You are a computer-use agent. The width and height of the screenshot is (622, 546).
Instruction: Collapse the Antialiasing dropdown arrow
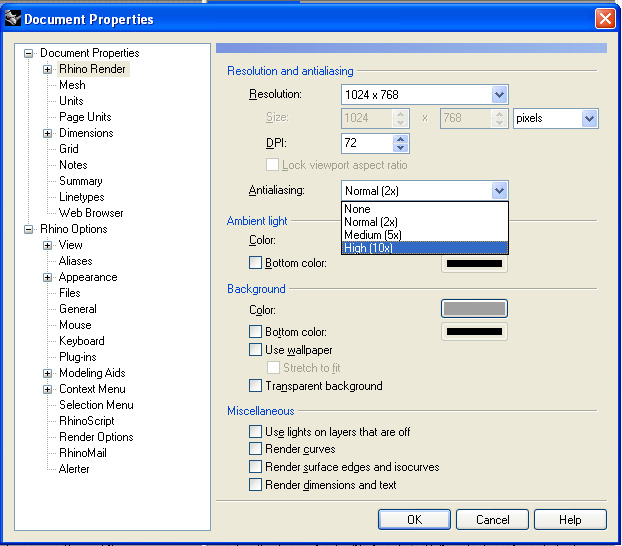coord(499,191)
